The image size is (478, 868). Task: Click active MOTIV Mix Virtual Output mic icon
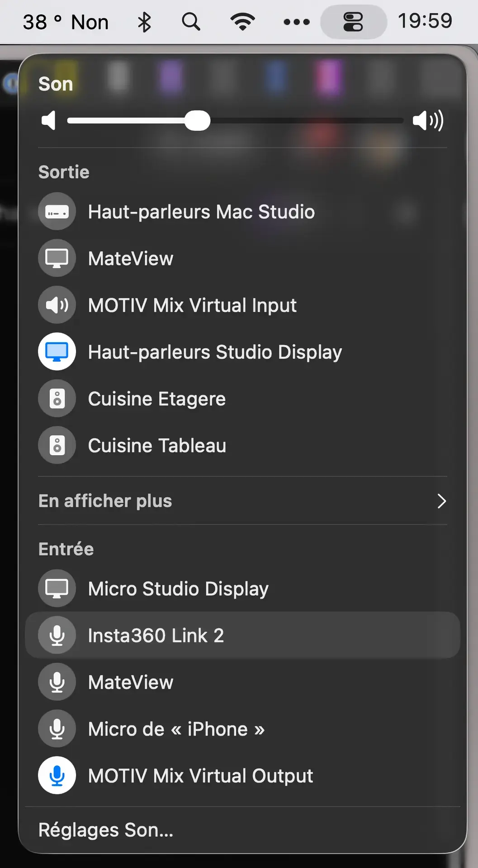coord(57,775)
